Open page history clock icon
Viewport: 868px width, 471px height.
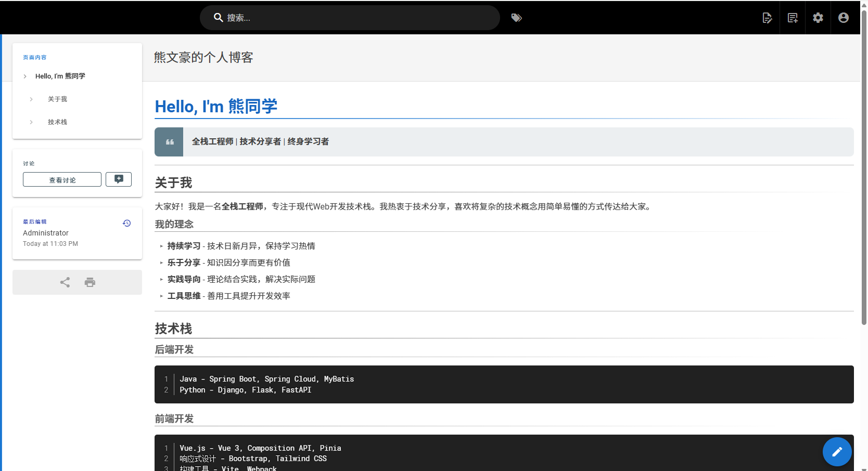[126, 223]
